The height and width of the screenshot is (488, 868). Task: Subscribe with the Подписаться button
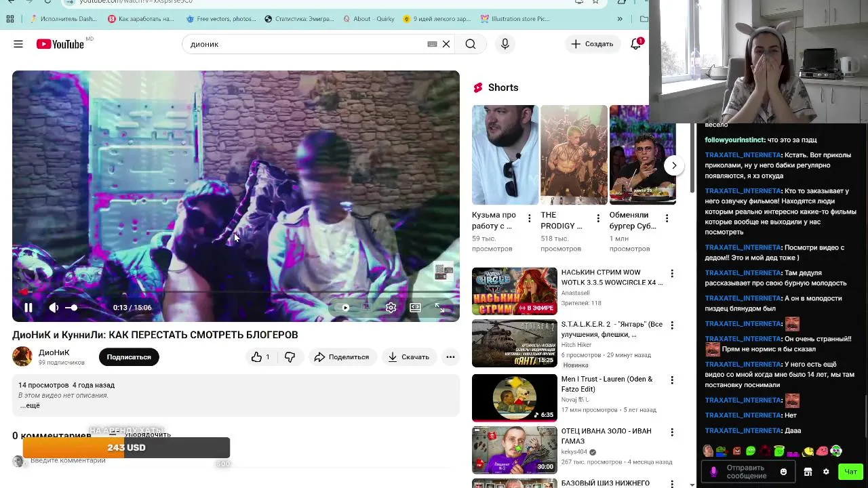(x=129, y=357)
